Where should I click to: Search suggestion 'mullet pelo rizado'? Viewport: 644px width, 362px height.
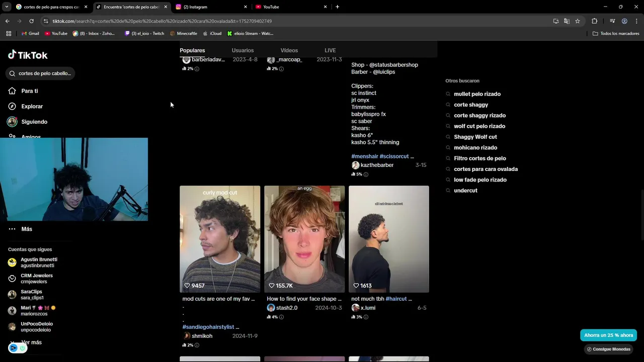click(477, 94)
